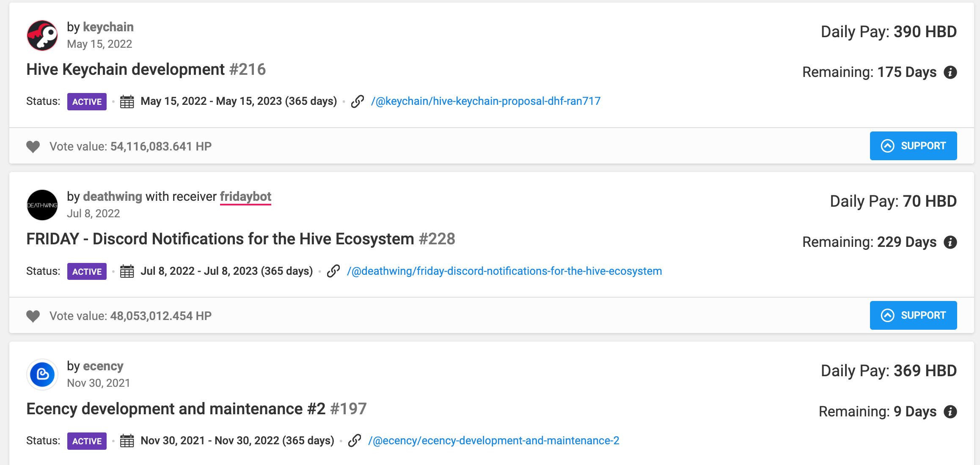Open the keychain author profile name
This screenshot has width=980, height=465.
click(x=108, y=27)
